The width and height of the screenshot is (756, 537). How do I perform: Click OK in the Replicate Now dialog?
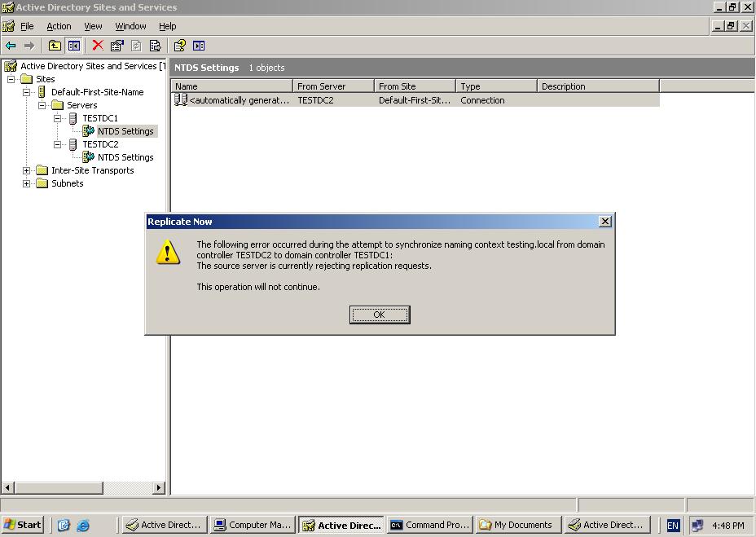pyautogui.click(x=380, y=315)
